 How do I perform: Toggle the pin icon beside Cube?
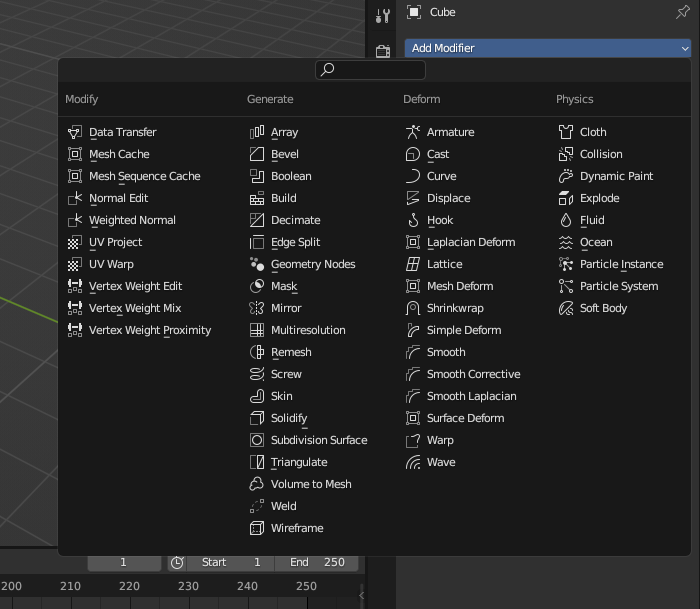coord(683,12)
